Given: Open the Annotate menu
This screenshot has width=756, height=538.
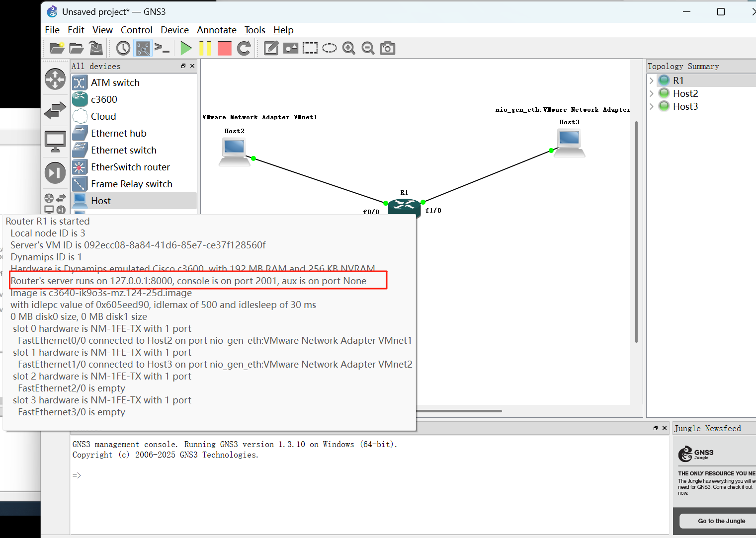Looking at the screenshot, I should (x=217, y=30).
